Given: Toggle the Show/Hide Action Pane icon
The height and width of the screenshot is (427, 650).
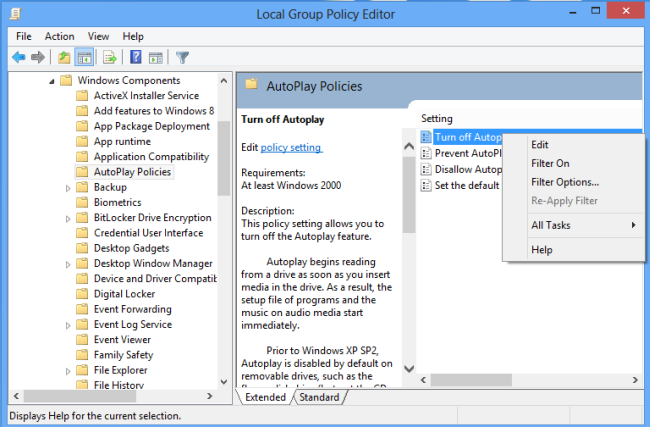Looking at the screenshot, I should tap(156, 57).
